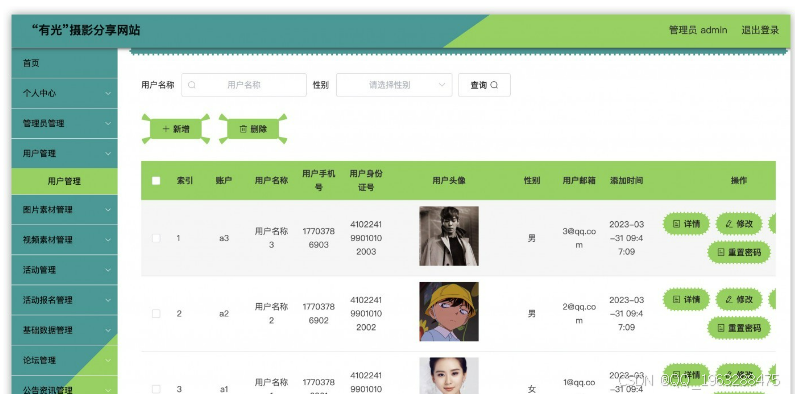Expand 活动报名管理 sidebar chevron

(x=108, y=300)
